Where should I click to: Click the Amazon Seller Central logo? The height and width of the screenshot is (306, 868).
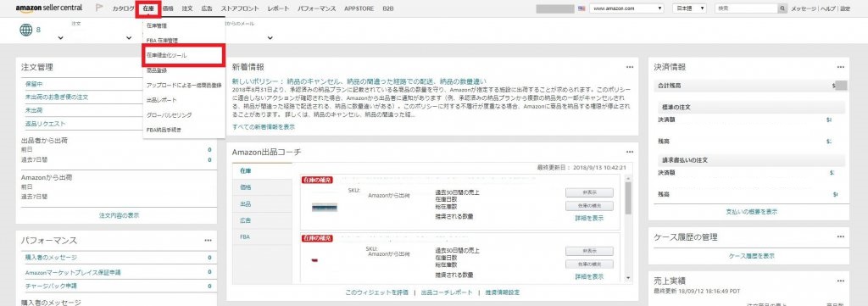(48, 8)
